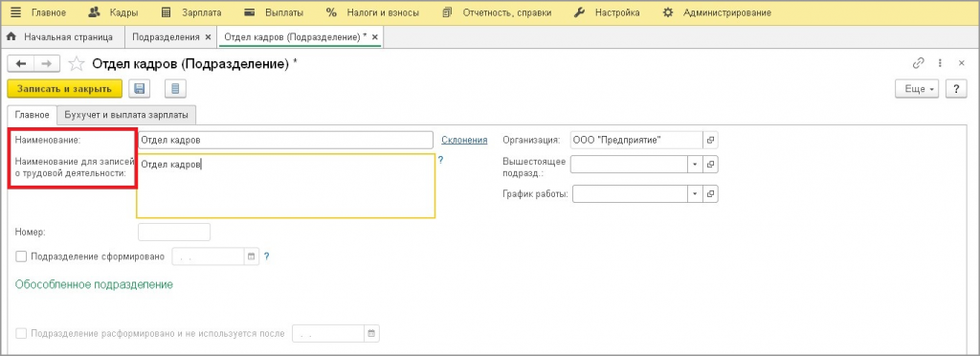Viewport: 980px width, 356px height.
Task: Open the Организация record with open icon
Action: 711,140
